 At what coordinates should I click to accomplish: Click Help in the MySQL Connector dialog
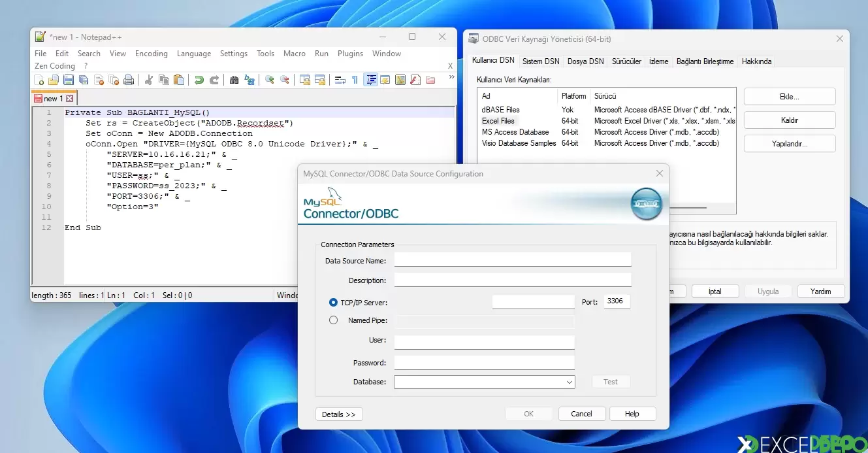point(632,414)
